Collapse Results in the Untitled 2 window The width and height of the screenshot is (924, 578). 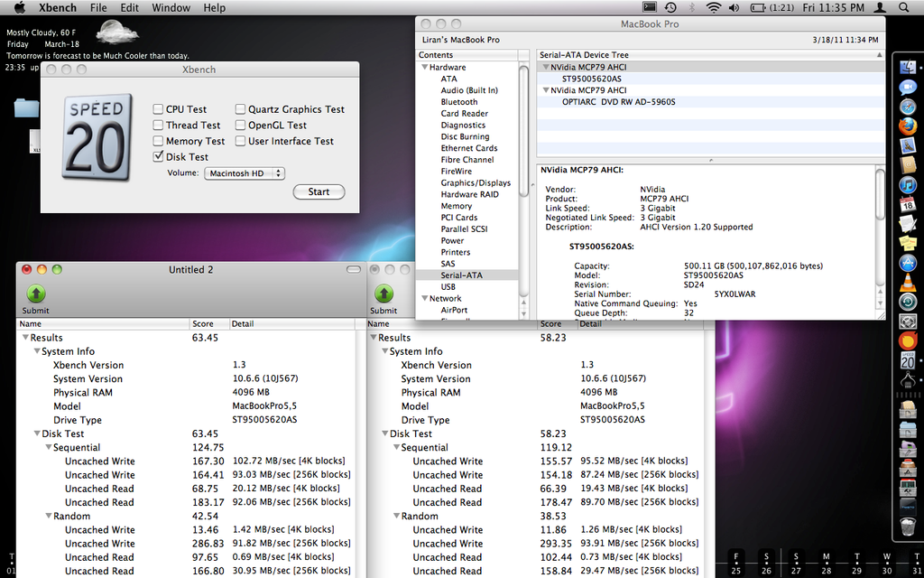tap(25, 338)
